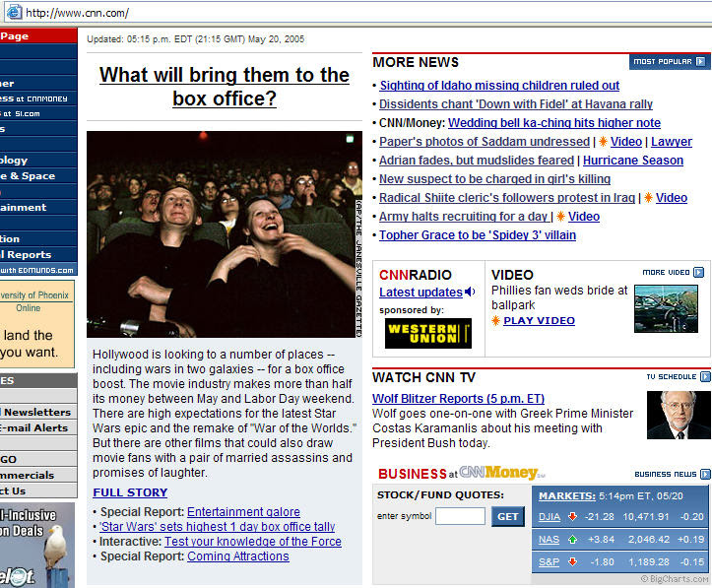Screen dimensions: 712x588
Task: Click the starburst icon on Shiite cleric story
Action: [648, 198]
